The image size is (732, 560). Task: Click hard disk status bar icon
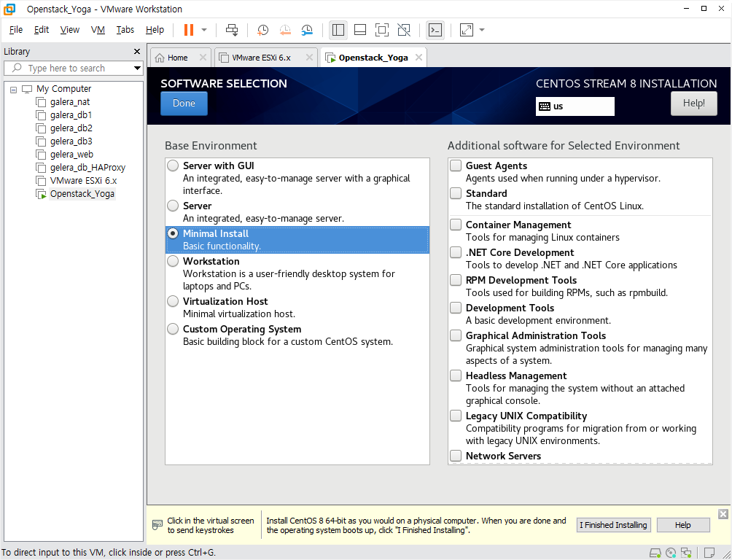(x=655, y=553)
